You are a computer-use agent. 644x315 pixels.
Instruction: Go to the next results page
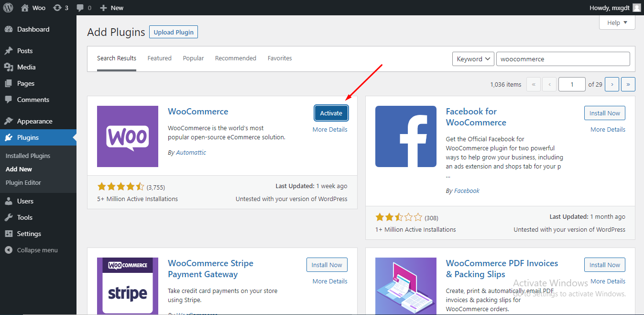pos(612,84)
